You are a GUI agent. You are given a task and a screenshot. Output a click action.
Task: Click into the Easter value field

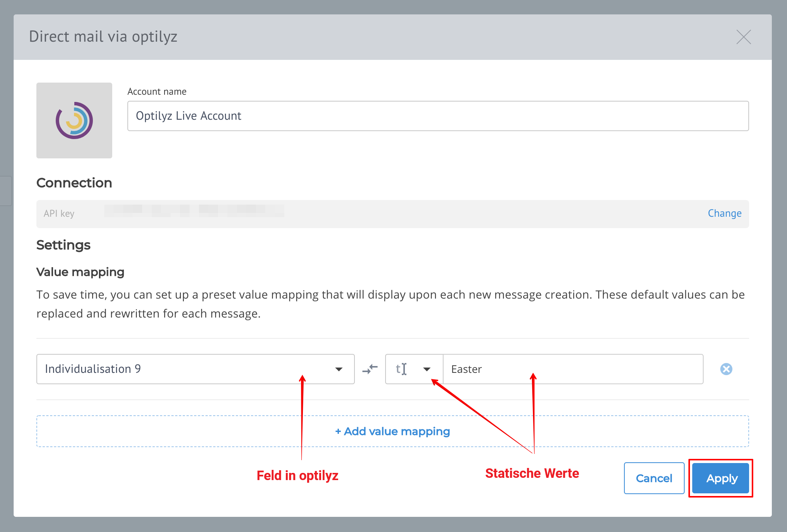coord(572,369)
